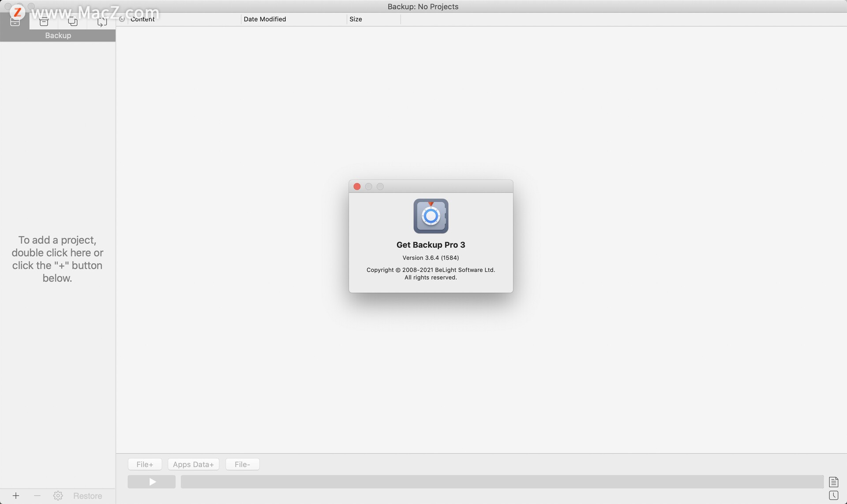847x504 pixels.
Task: Click the Apps Data+ button
Action: (193, 464)
